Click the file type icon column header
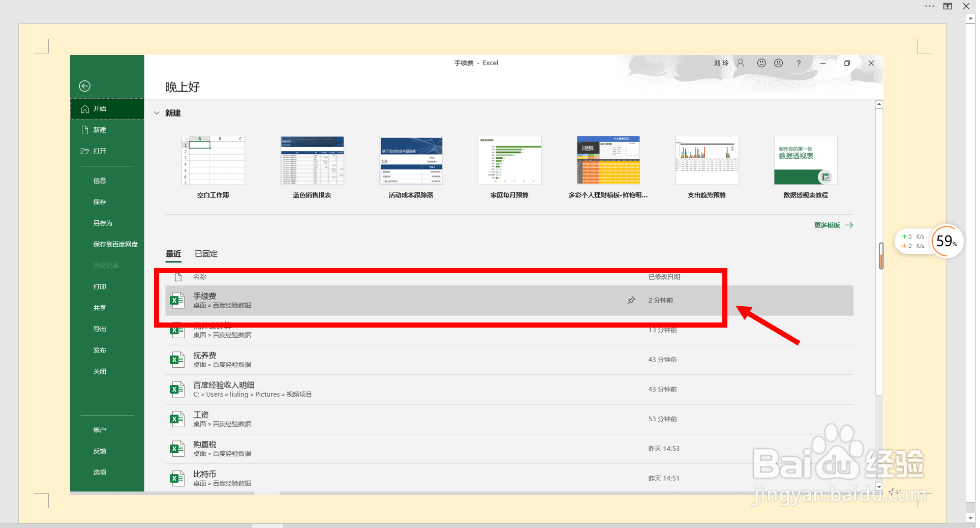980x528 pixels. click(178, 277)
